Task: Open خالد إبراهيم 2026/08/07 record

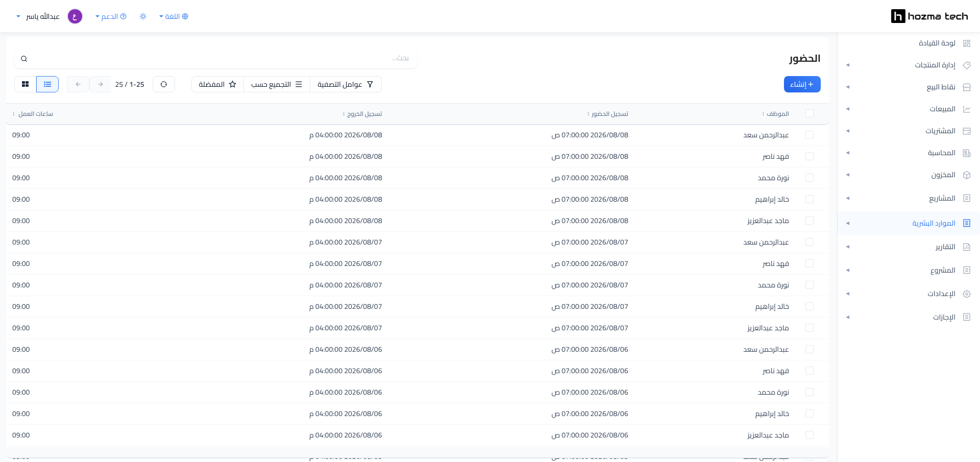Action: pyautogui.click(x=417, y=306)
